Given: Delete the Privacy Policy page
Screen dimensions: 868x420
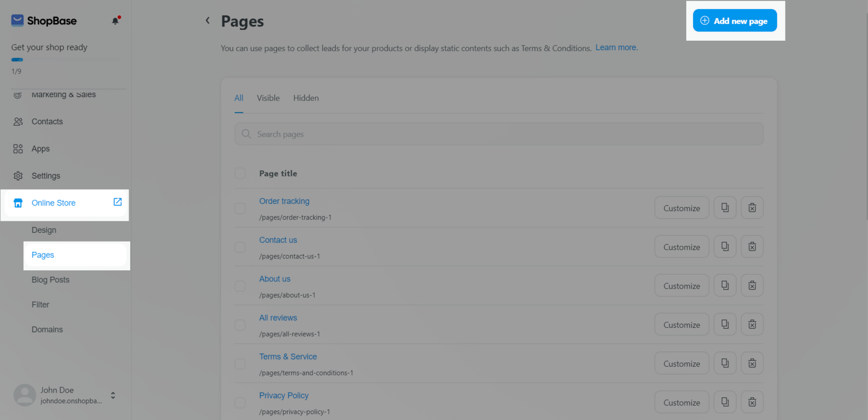Looking at the screenshot, I should [752, 402].
